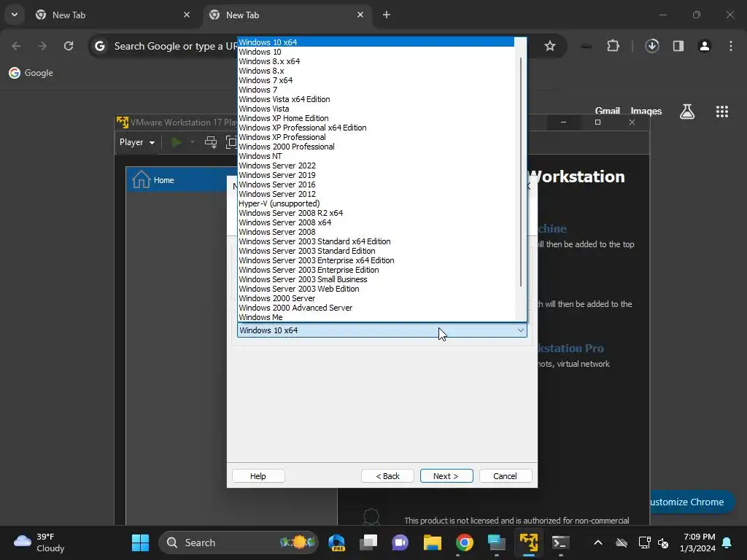Open Windows Start menu
Viewport: 747px width, 560px height.
(x=141, y=542)
